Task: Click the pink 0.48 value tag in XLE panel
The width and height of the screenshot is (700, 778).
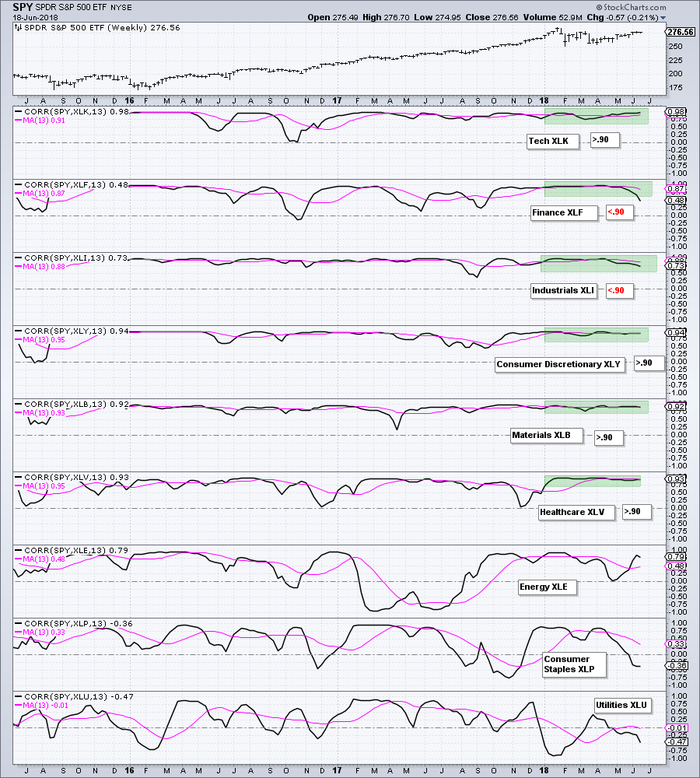Action: 676,566
